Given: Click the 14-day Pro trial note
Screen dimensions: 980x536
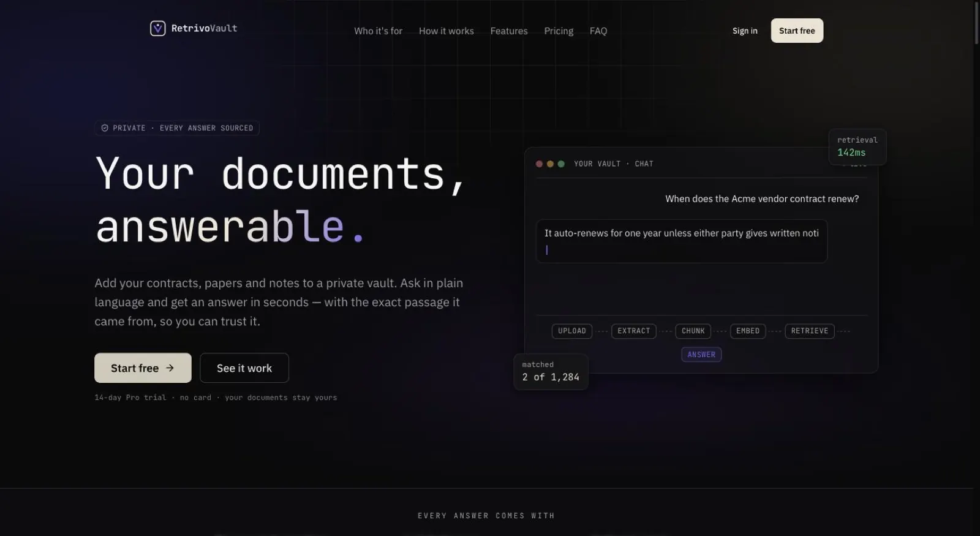Looking at the screenshot, I should pyautogui.click(x=216, y=398).
